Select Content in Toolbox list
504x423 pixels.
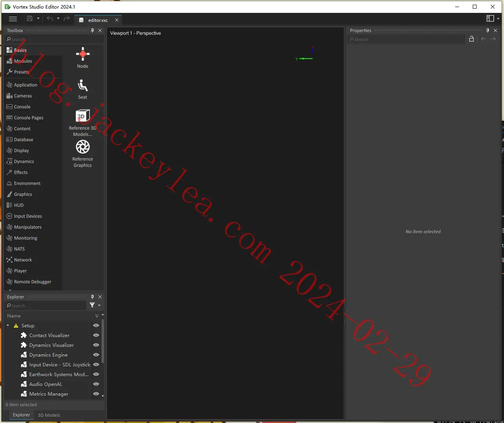32,129
